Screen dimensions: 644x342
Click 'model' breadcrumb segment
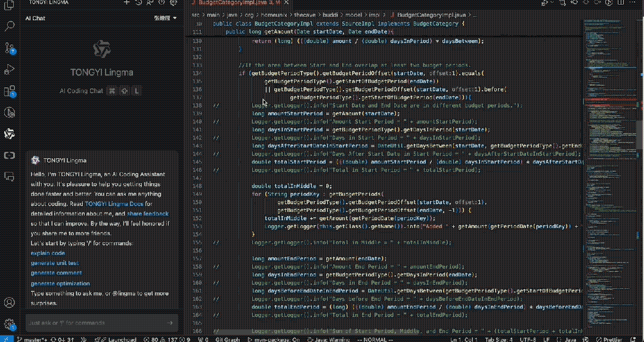pos(354,14)
